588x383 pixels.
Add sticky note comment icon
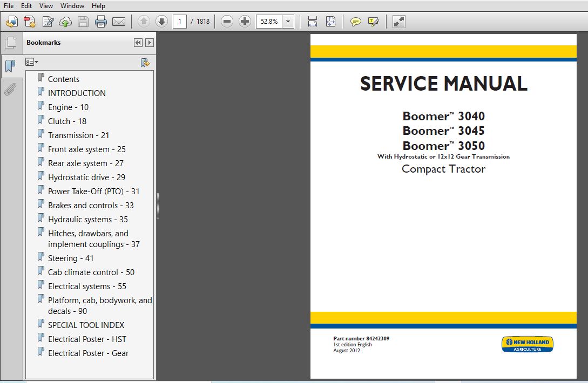355,22
